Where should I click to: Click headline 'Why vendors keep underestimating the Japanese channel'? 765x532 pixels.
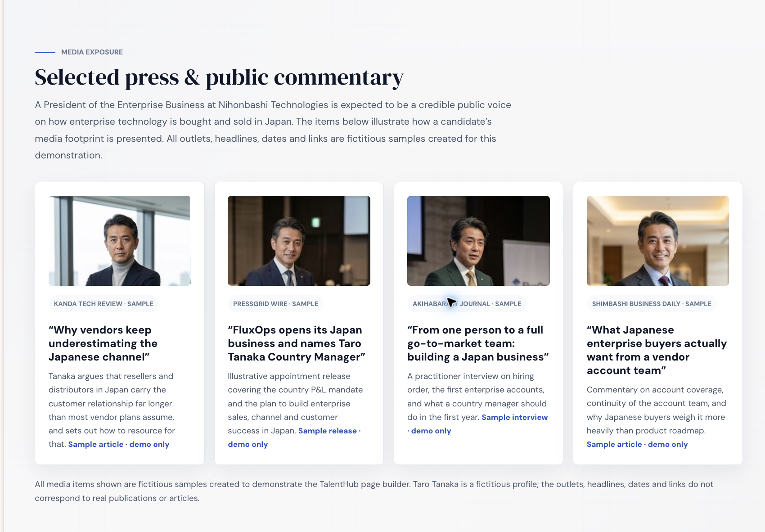tap(103, 343)
